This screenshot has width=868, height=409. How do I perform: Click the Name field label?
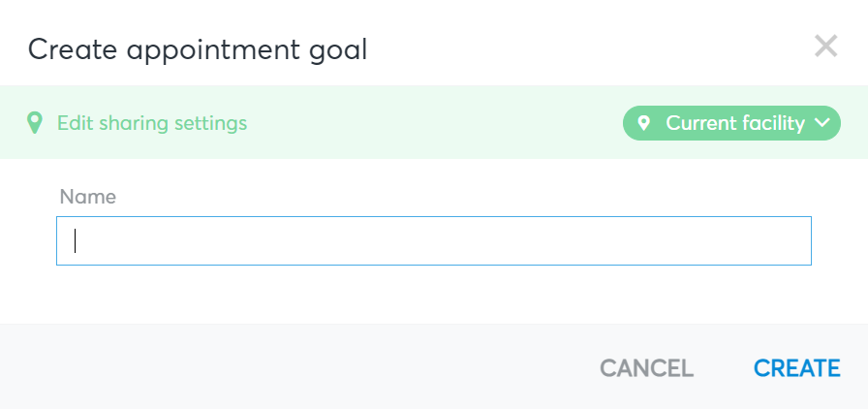coord(87,197)
